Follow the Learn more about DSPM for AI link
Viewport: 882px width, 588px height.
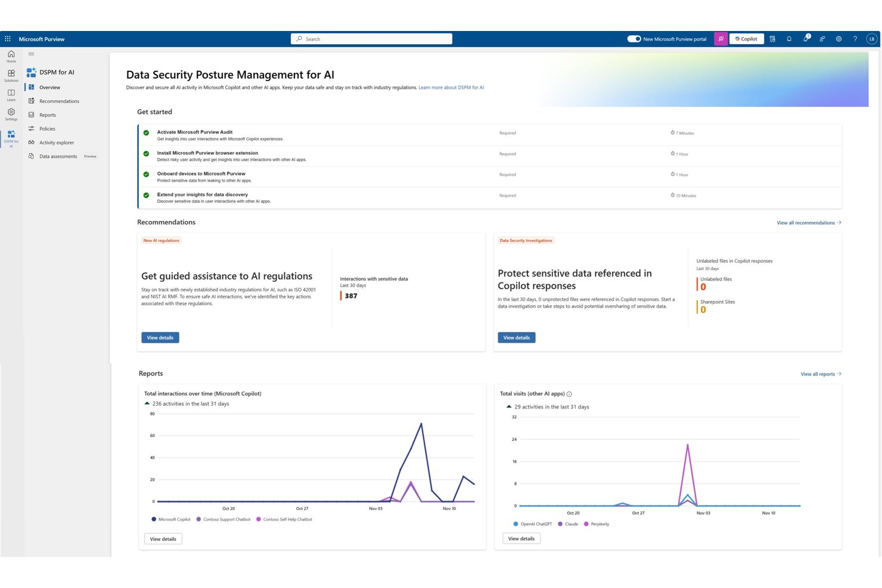click(x=451, y=88)
